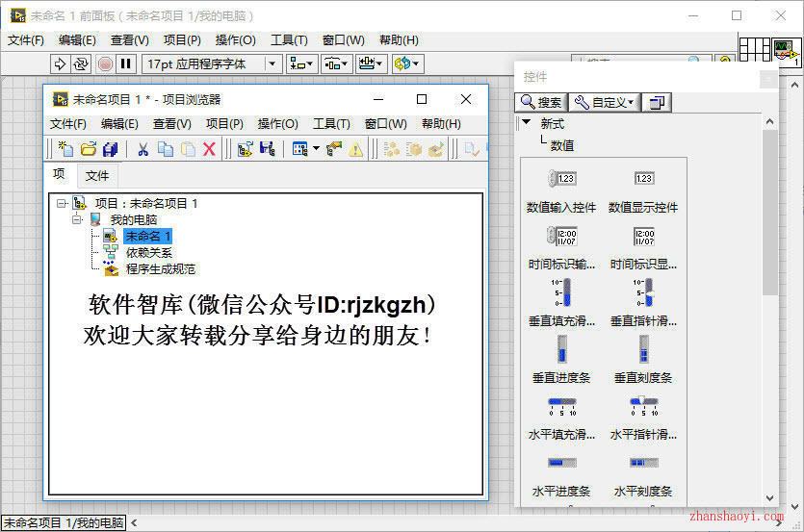
Task: Click the red Abort Execution button
Action: point(105,64)
